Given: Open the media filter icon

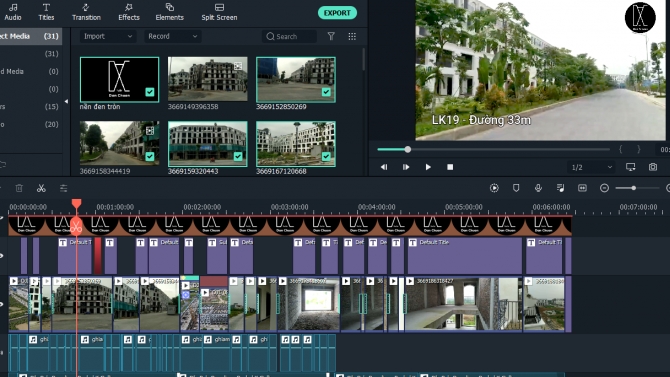Looking at the screenshot, I should tap(331, 36).
